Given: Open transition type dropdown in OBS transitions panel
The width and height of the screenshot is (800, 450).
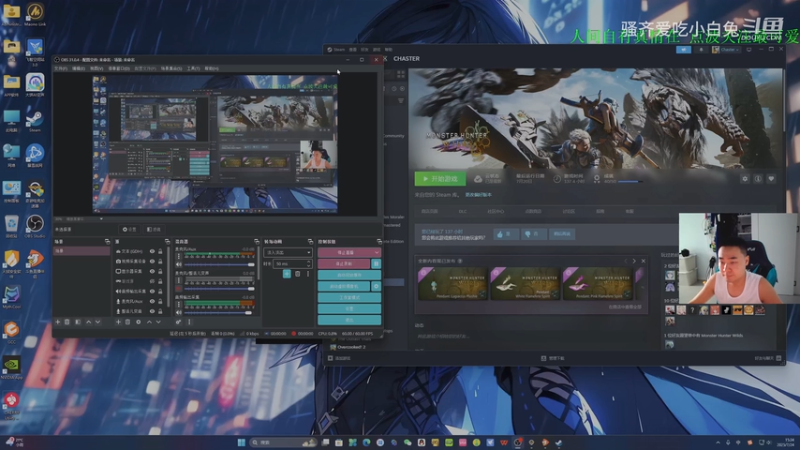Looking at the screenshot, I should pyautogui.click(x=288, y=253).
